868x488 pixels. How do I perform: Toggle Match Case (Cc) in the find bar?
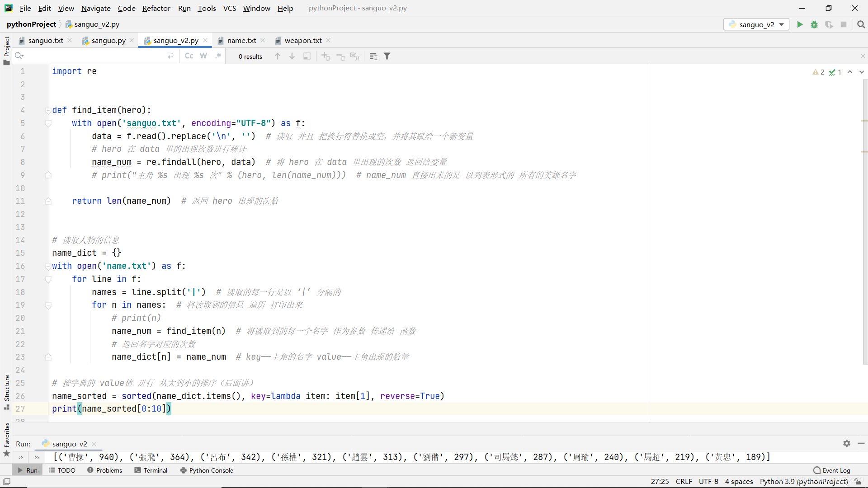189,56
